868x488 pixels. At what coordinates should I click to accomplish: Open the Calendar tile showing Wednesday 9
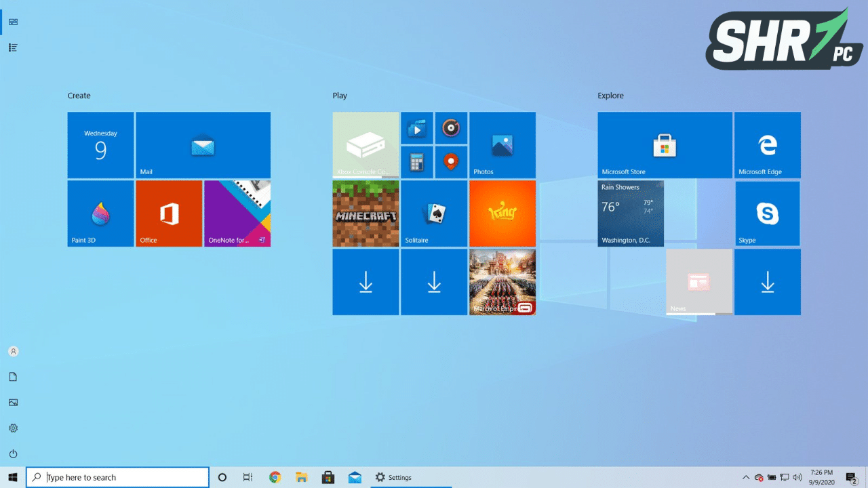[100, 145]
